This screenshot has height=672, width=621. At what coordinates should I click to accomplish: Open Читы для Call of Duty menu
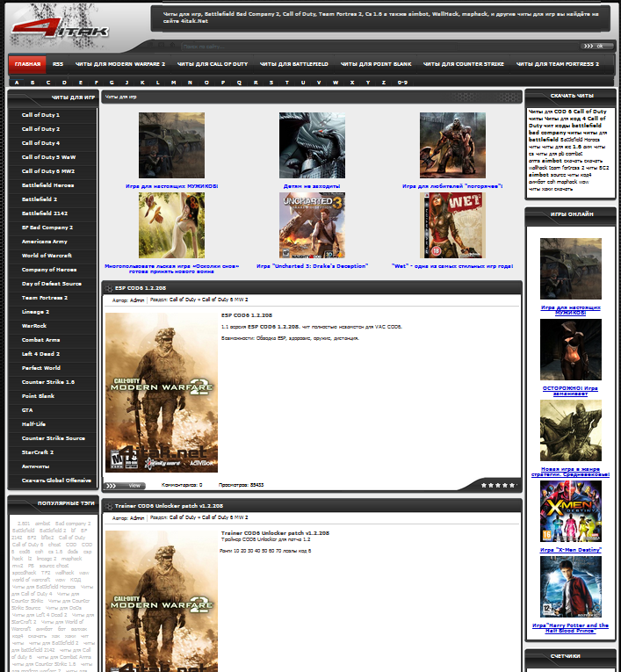point(213,64)
